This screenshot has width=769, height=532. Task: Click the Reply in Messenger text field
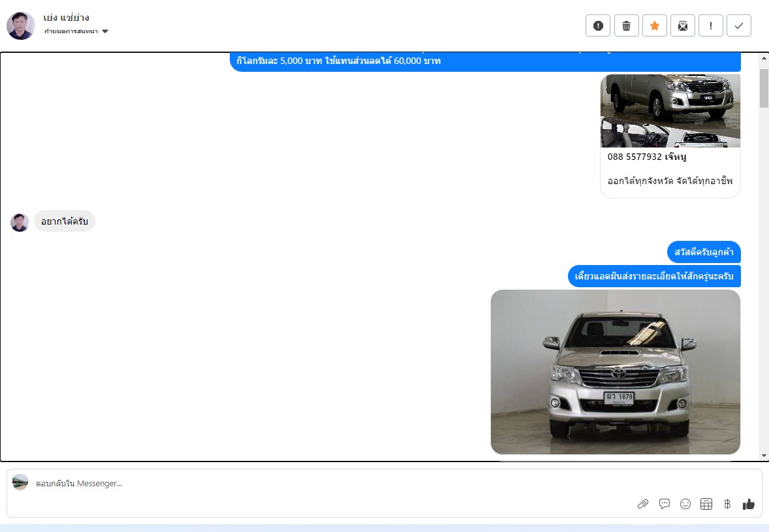[326, 484]
